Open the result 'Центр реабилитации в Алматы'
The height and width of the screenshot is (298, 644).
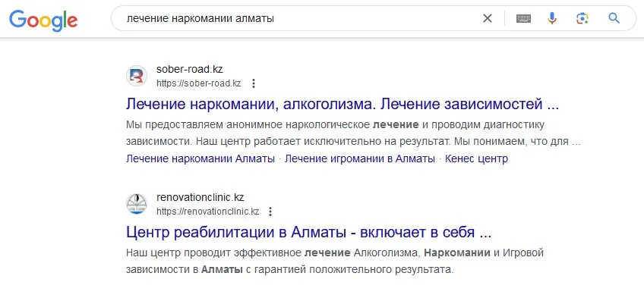tap(308, 233)
